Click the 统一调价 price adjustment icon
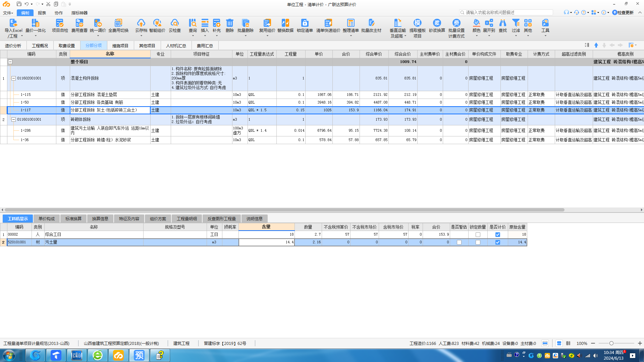The image size is (644, 362). pos(98,23)
